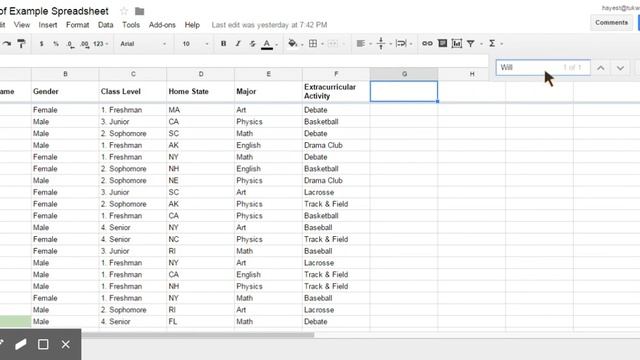This screenshot has width=640, height=360.
Task: Go to previous search result arrow
Action: click(600, 68)
